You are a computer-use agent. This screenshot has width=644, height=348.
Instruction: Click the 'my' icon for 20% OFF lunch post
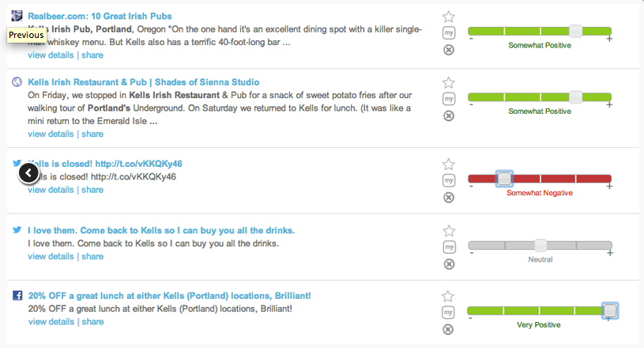tap(449, 313)
